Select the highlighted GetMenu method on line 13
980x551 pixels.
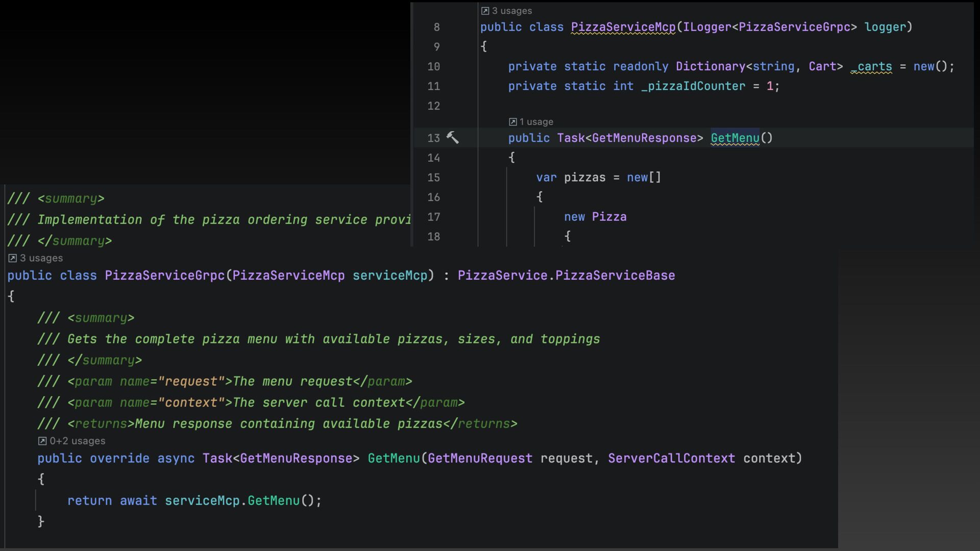[735, 138]
